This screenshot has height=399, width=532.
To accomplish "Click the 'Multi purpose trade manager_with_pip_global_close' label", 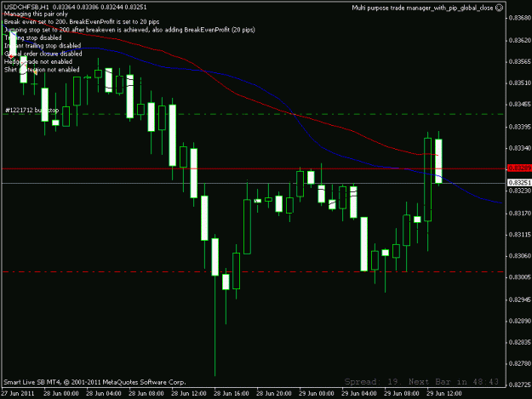I will (422, 8).
